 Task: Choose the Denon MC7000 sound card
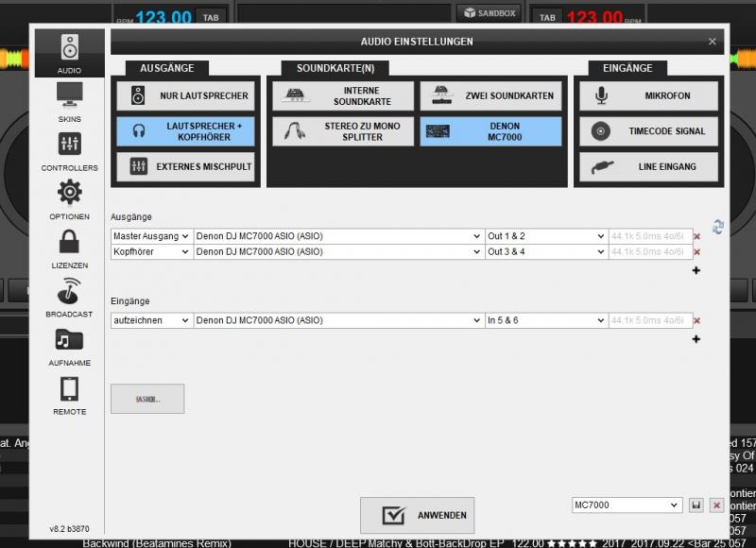point(490,131)
